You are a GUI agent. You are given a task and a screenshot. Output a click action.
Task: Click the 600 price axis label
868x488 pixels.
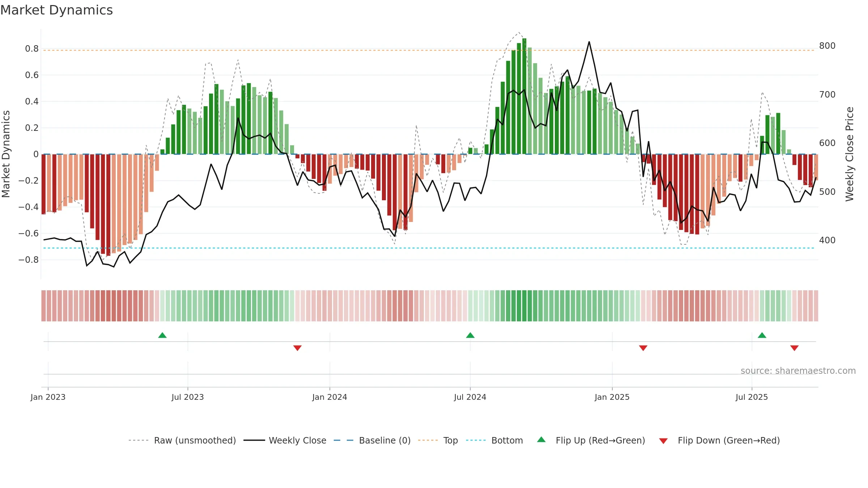tap(827, 143)
